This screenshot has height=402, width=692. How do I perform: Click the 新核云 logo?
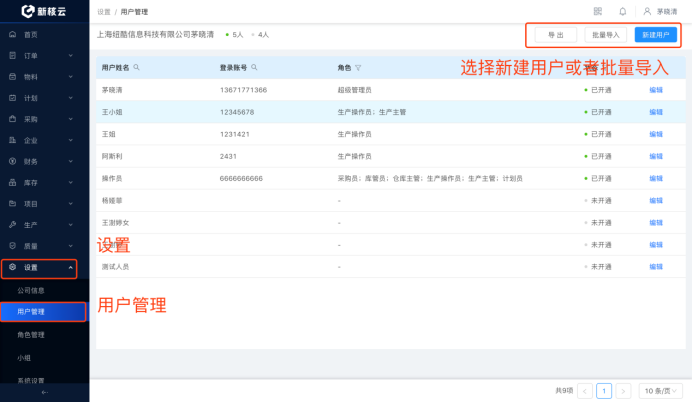tap(44, 11)
